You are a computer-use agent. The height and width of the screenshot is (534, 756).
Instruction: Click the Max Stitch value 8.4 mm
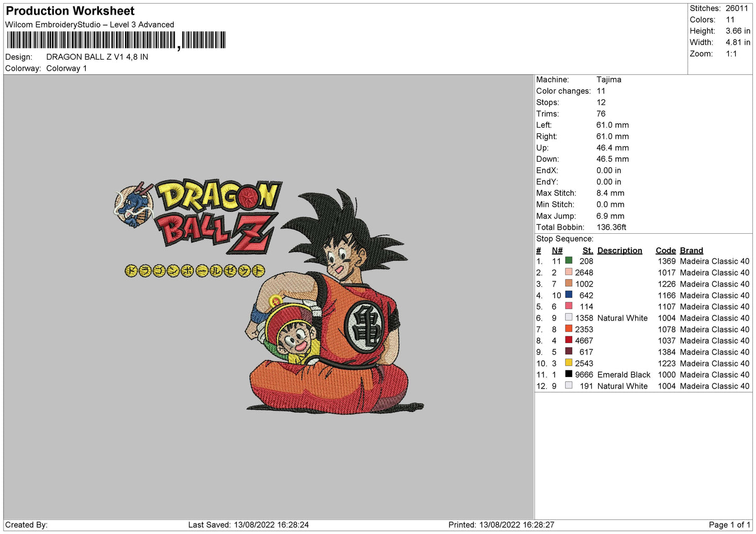point(611,193)
